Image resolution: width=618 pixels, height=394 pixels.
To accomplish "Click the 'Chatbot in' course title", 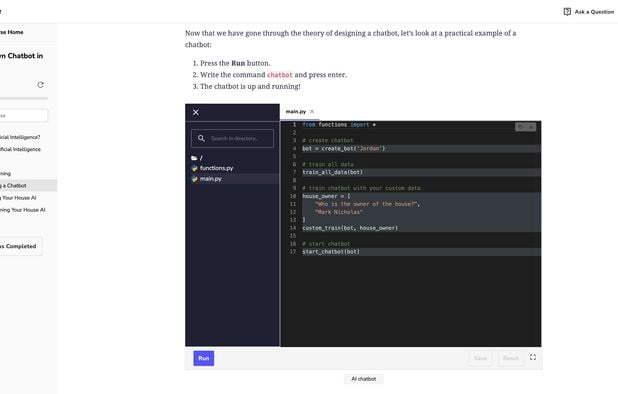I will 21,56.
